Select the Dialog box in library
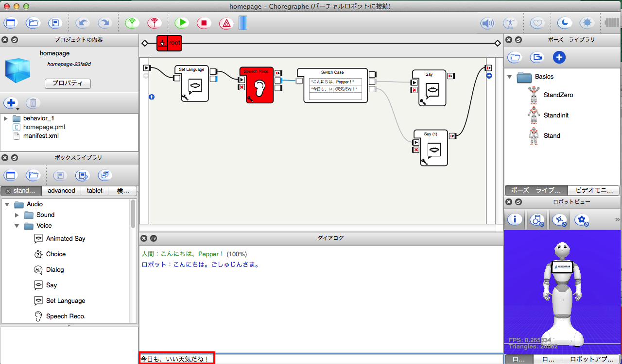The image size is (622, 364). [x=49, y=270]
